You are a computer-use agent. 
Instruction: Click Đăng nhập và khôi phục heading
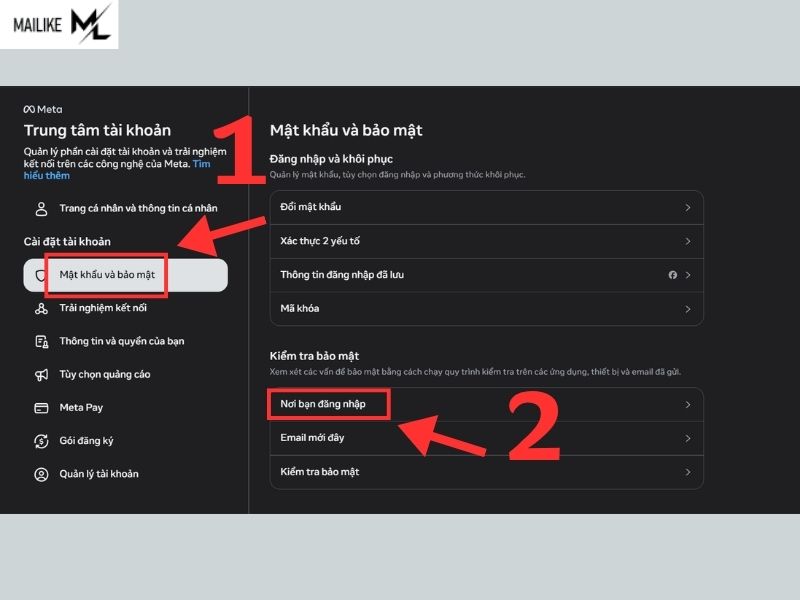(331, 159)
